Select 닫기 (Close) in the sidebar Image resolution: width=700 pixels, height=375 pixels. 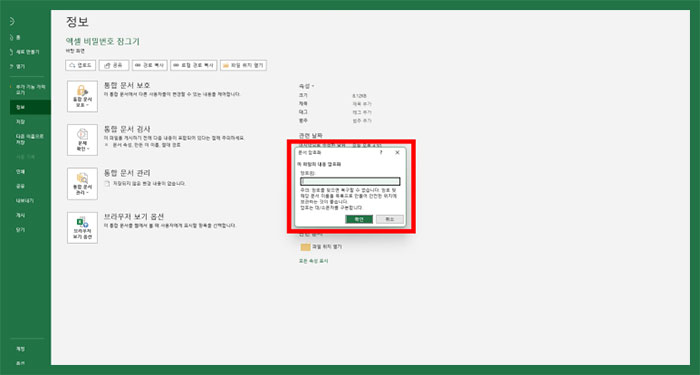(21, 229)
